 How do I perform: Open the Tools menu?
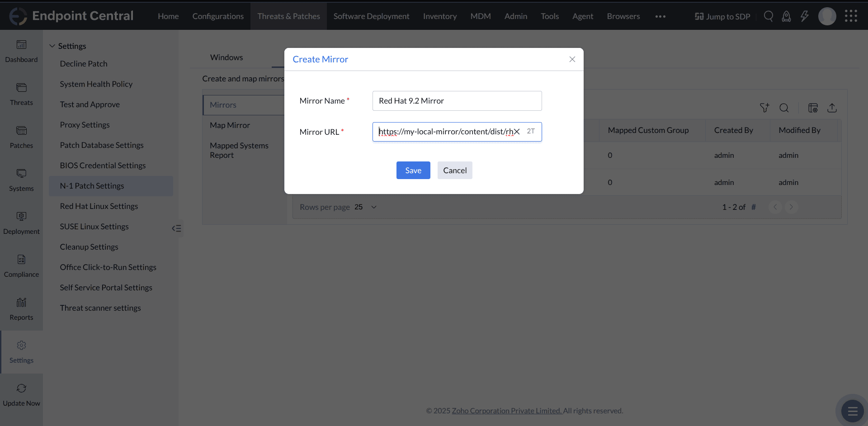point(550,16)
